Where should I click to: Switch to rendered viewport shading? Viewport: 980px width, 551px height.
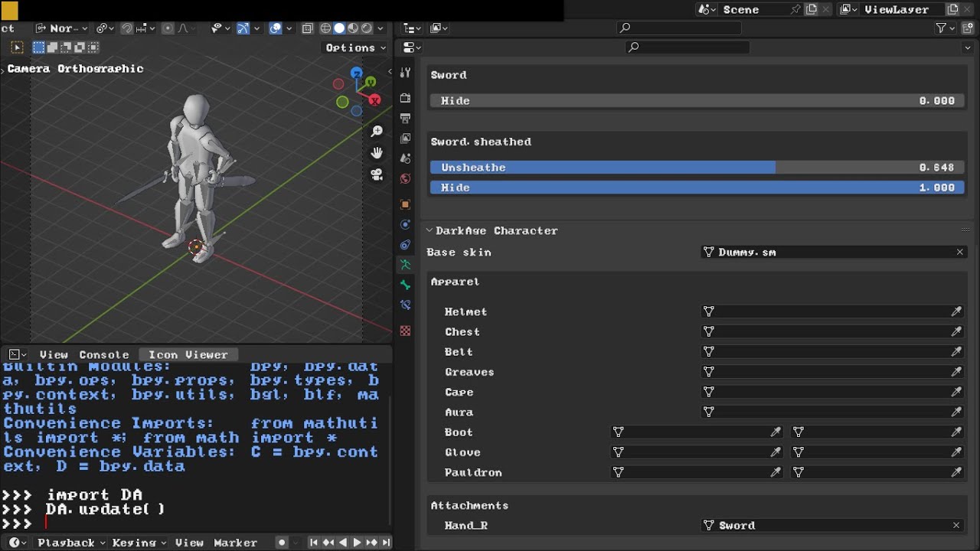[367, 28]
